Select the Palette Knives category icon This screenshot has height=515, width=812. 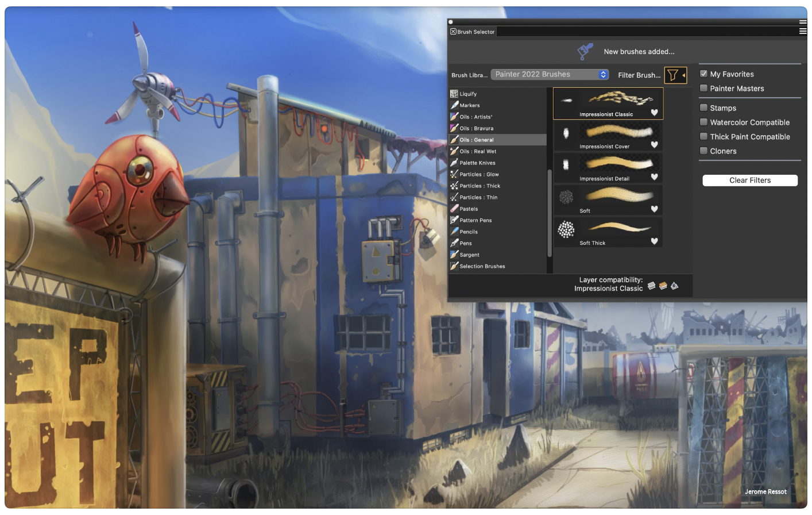[454, 163]
